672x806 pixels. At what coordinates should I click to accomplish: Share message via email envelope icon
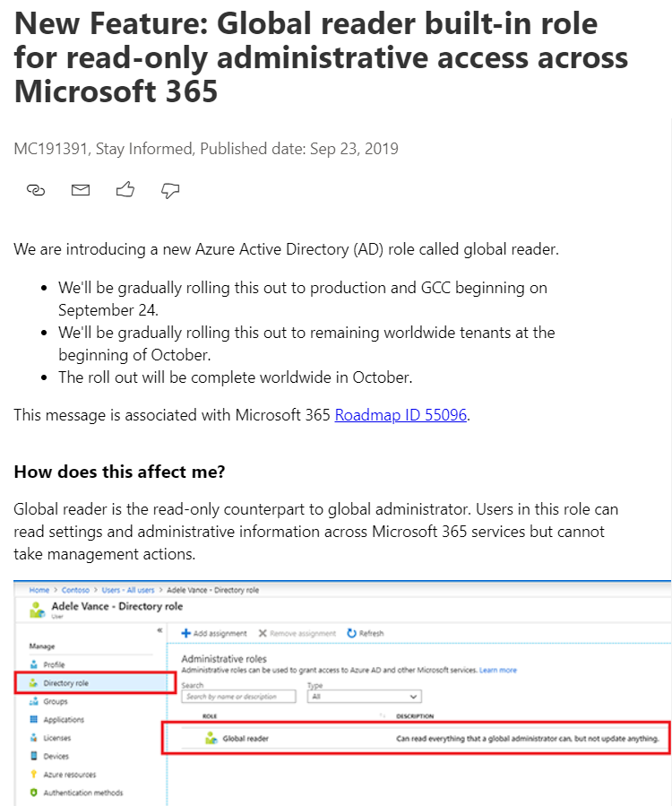coord(81,190)
